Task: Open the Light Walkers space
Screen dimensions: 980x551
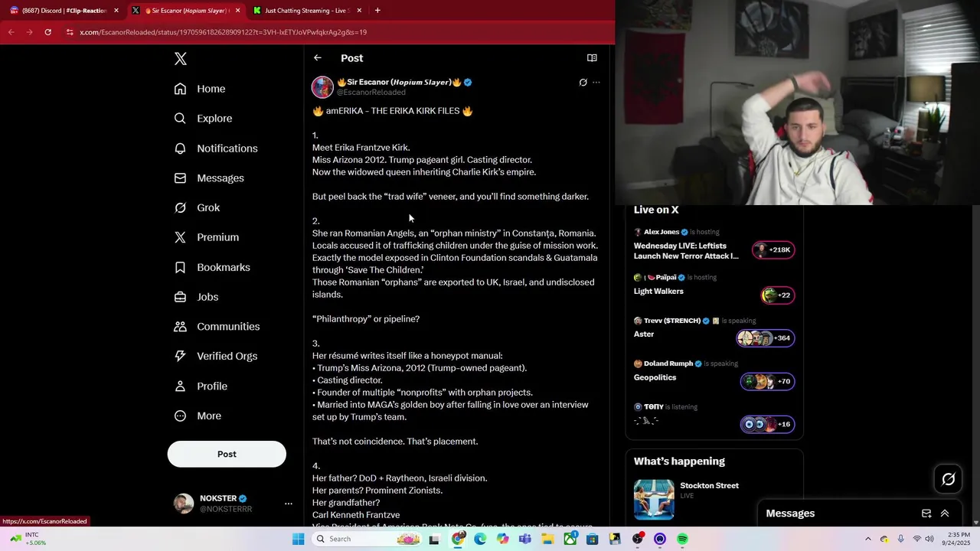Action: coord(658,292)
